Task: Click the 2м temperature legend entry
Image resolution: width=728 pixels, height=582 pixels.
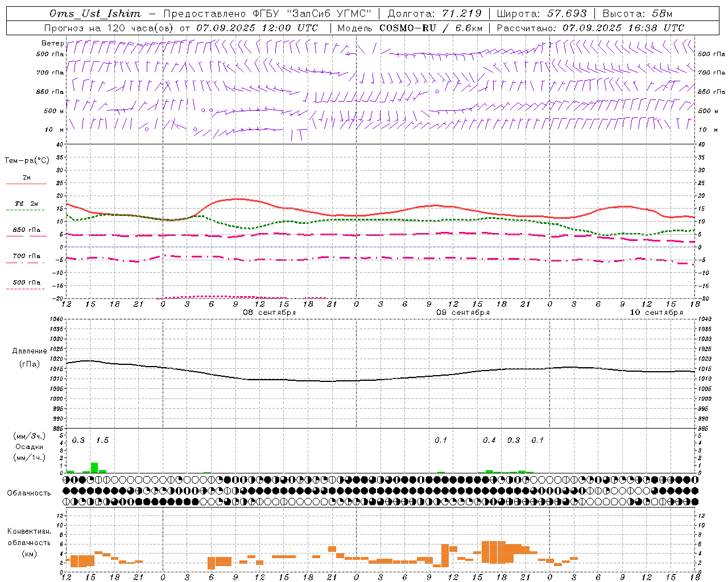Action: (27, 178)
